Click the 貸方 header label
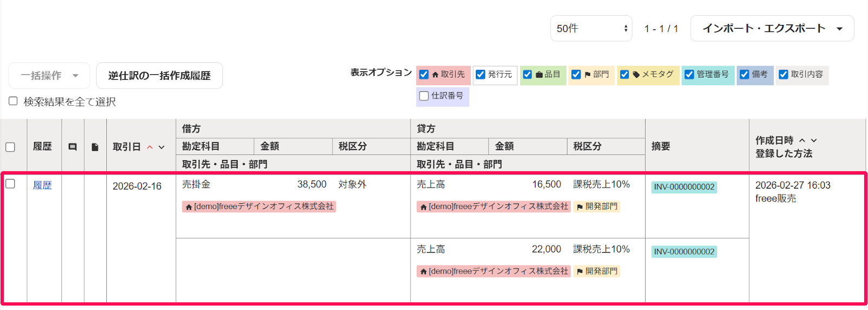The height and width of the screenshot is (310, 868). coord(426,128)
